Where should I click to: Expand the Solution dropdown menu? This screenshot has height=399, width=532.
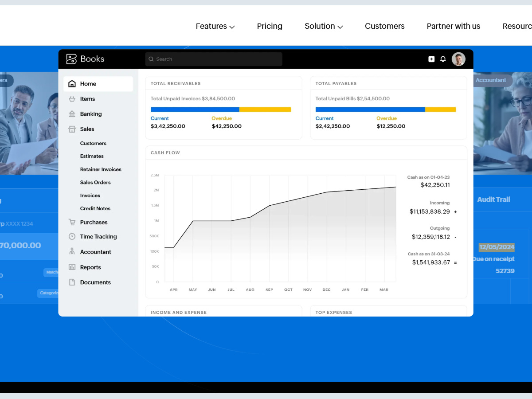(324, 26)
